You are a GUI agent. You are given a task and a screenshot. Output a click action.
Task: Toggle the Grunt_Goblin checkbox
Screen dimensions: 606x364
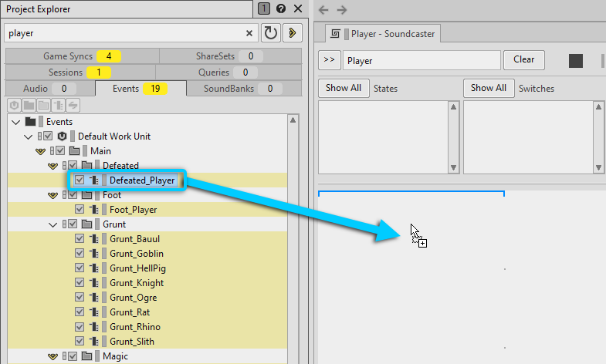tap(80, 254)
